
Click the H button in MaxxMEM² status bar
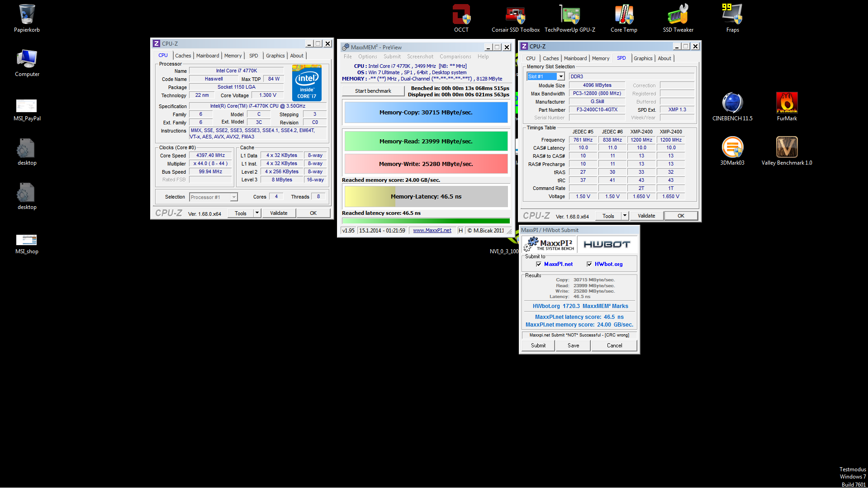tap(460, 231)
